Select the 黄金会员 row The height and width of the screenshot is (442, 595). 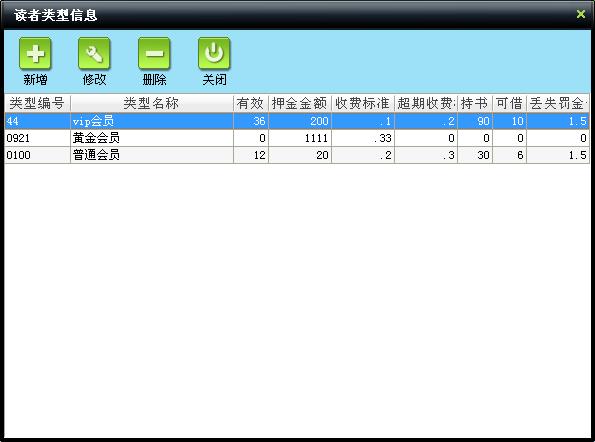(297, 138)
